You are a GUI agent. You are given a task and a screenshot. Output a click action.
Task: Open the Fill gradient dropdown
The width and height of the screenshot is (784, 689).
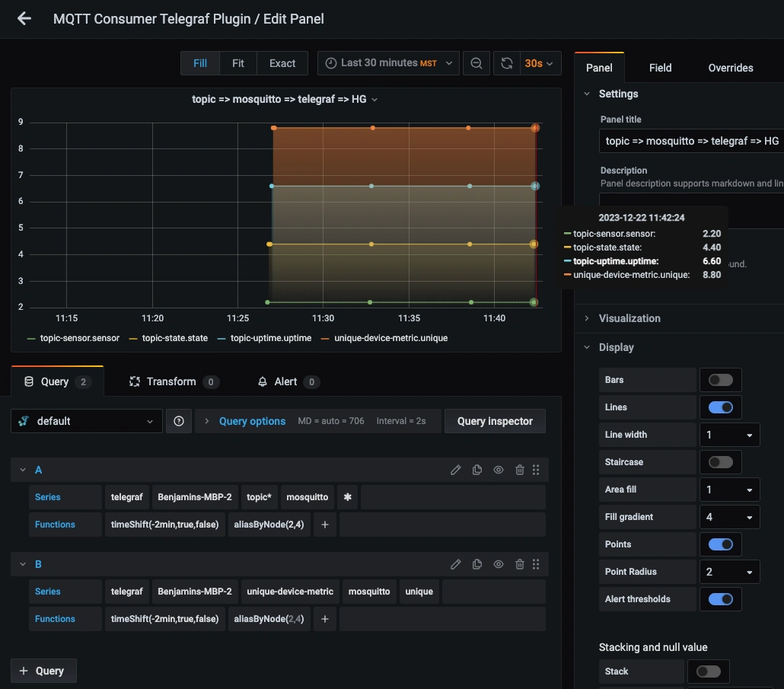click(729, 517)
